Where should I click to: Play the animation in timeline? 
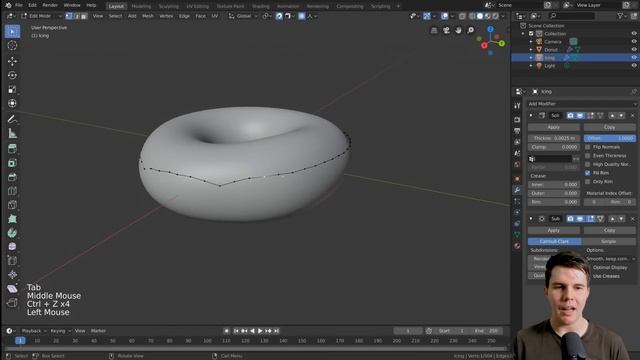(x=260, y=331)
